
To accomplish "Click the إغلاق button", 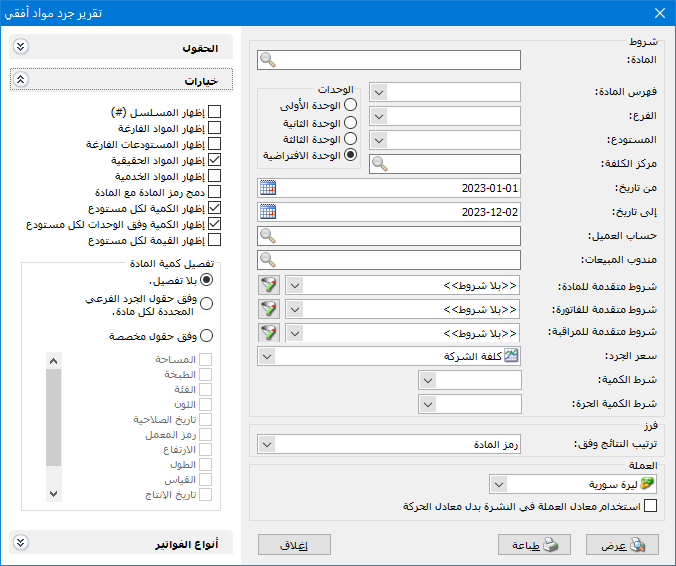I will click(294, 545).
